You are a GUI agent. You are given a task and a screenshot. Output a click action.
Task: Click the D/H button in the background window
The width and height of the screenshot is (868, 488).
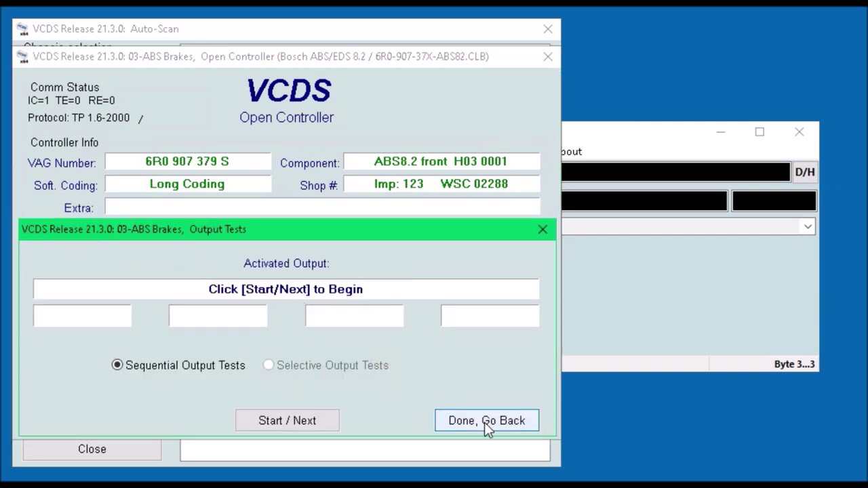[805, 172]
